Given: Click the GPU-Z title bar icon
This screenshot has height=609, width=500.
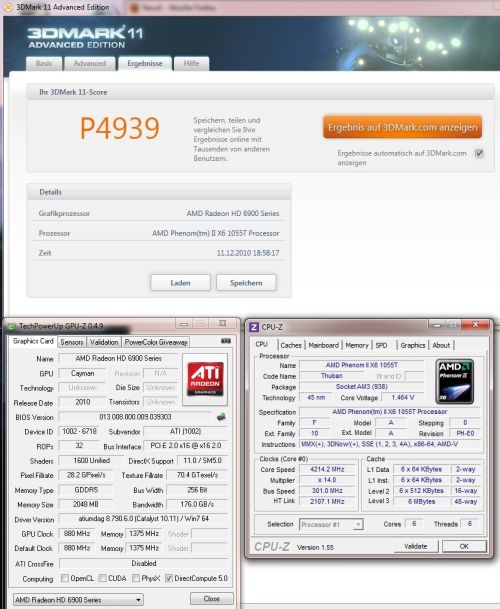Looking at the screenshot, I should pyautogui.click(x=12, y=326).
